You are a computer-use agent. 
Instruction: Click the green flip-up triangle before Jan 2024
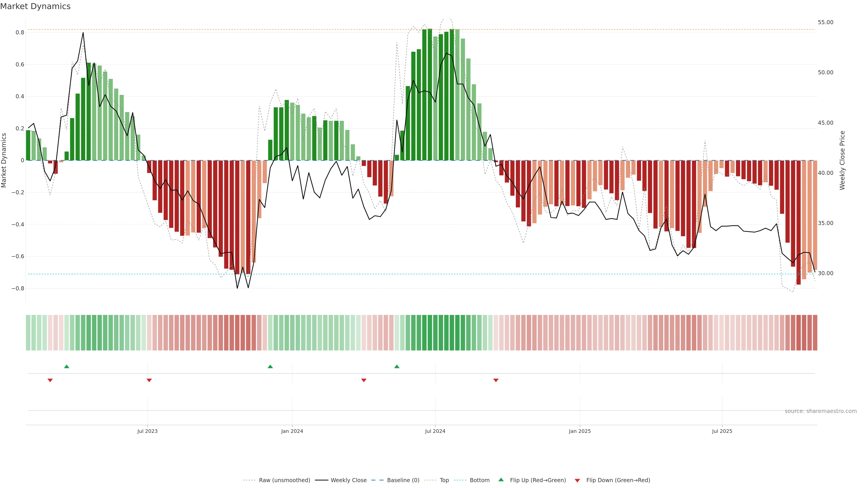pos(270,366)
